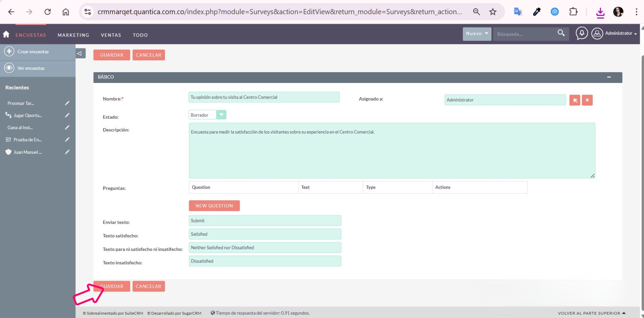Screen dimensions: 644x318
Task: Open the notifications bell icon
Action: (582, 33)
